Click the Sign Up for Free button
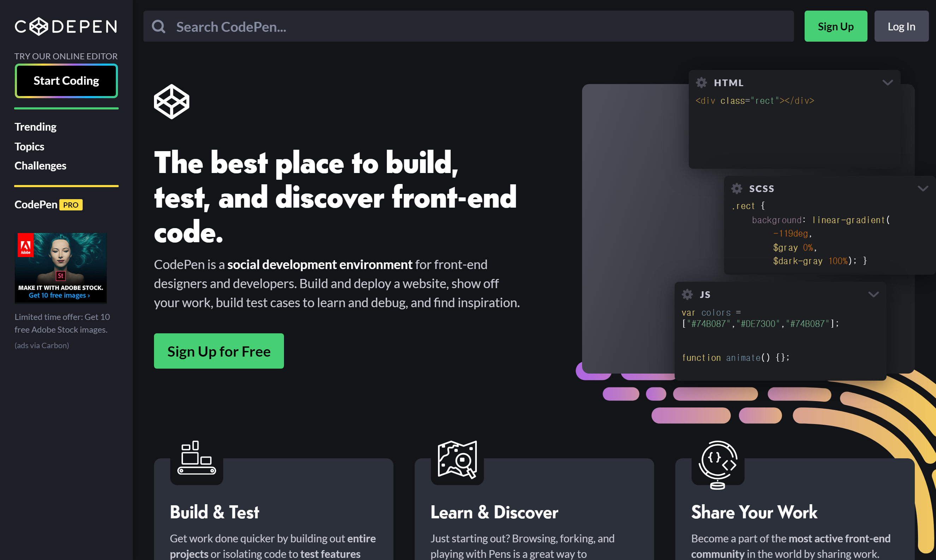Screen dimensions: 936x560 click(x=219, y=351)
